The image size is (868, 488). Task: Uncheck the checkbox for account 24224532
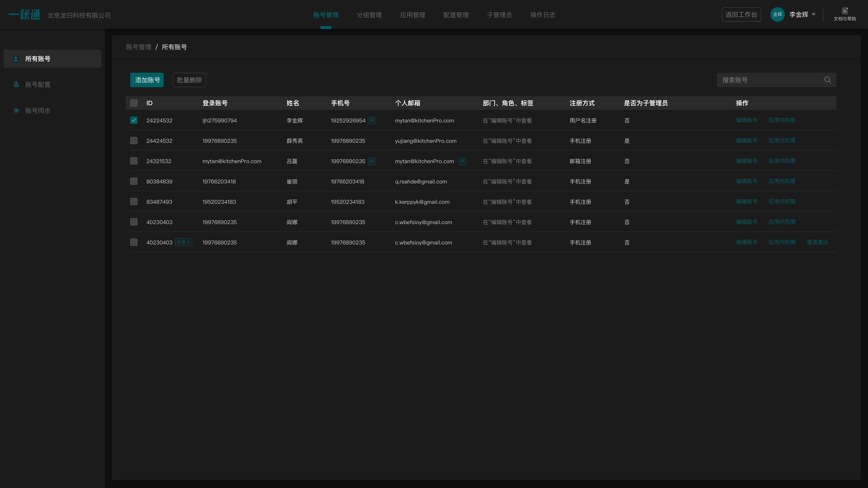tap(134, 120)
